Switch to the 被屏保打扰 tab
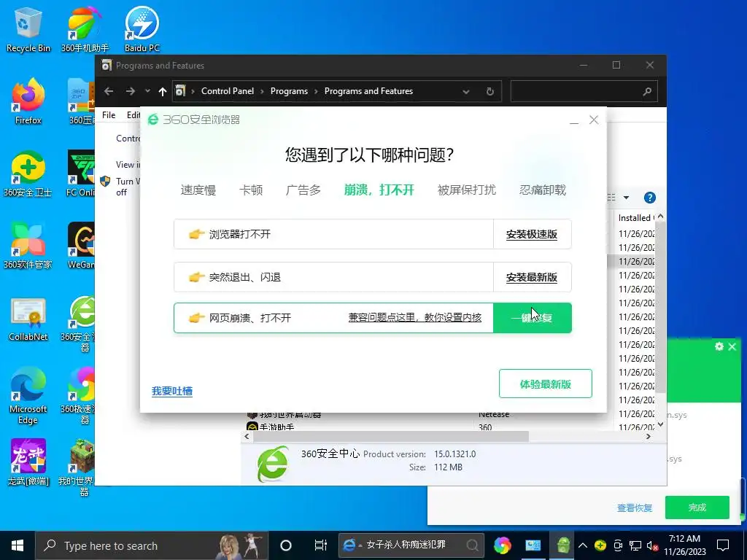 click(x=467, y=190)
